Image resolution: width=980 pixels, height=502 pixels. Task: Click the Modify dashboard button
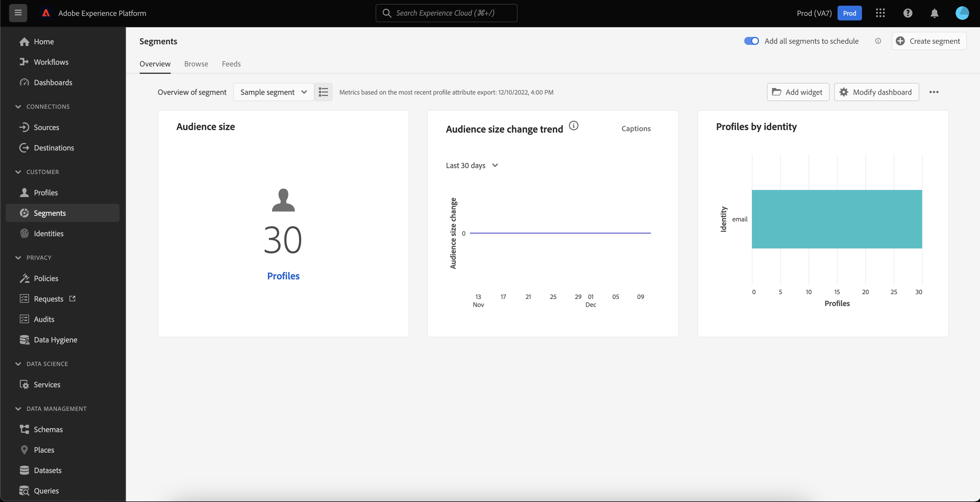876,92
